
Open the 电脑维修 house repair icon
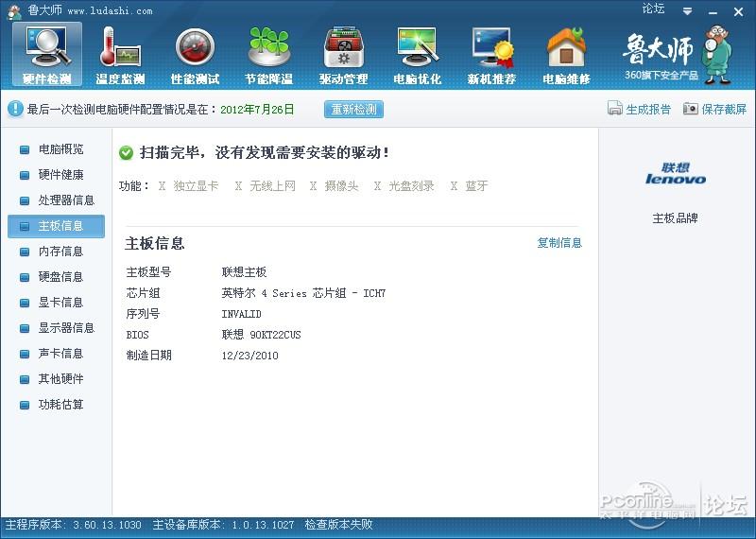coord(566,54)
